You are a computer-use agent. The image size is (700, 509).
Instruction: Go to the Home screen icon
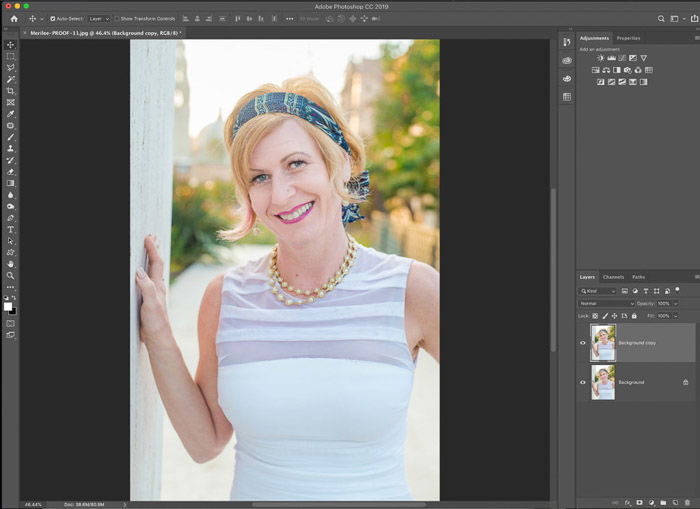pos(14,19)
